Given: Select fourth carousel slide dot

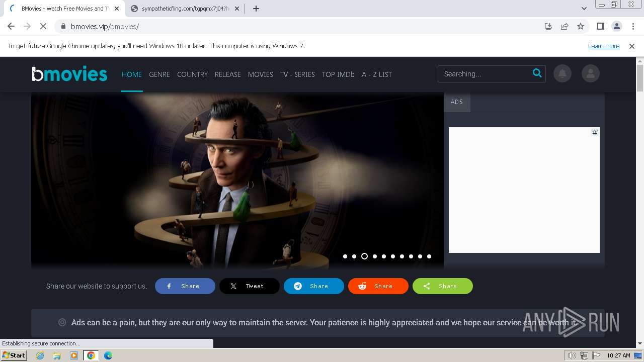Looking at the screenshot, I should coord(374,256).
